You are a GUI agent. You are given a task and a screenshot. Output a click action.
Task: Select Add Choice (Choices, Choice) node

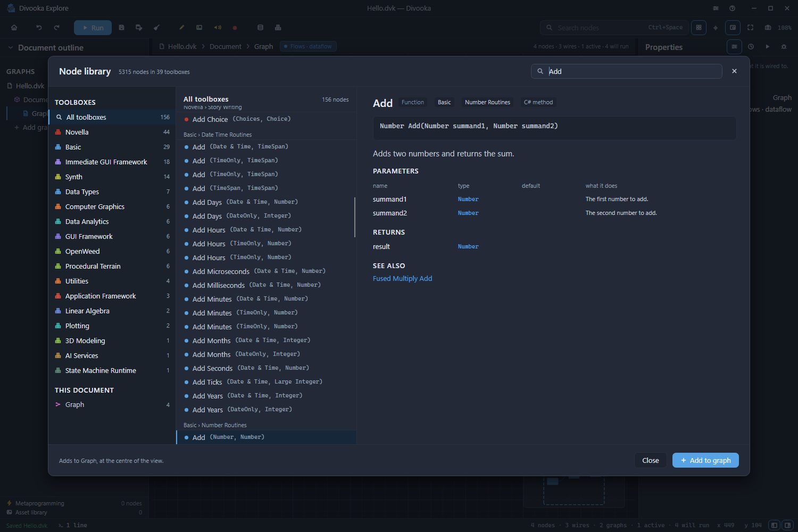click(266, 119)
